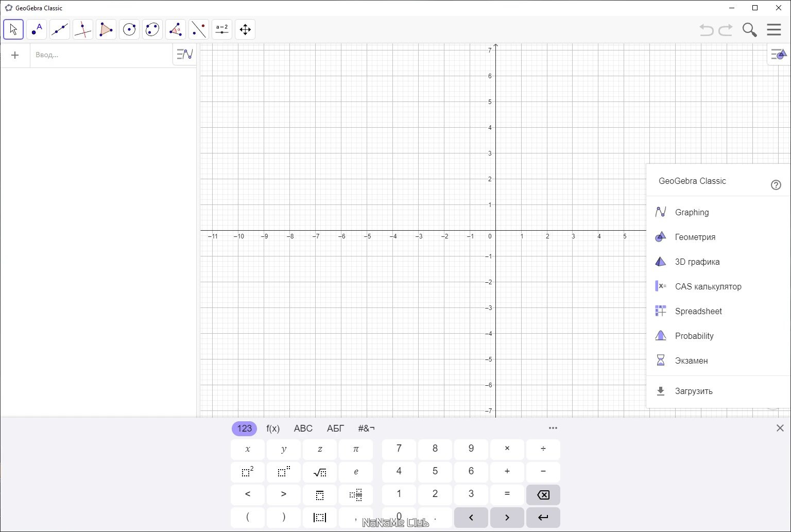Tap the square root key

point(320,472)
